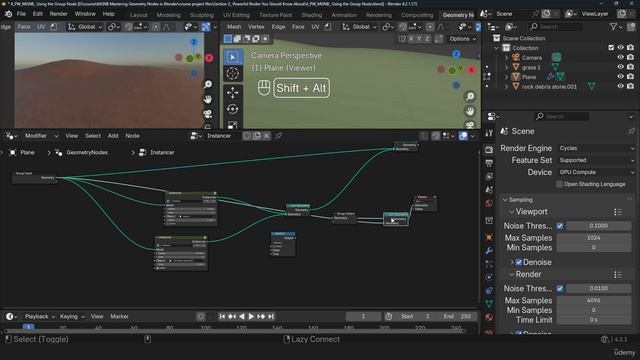Open the Modifier properties wrench tab

[489, 251]
